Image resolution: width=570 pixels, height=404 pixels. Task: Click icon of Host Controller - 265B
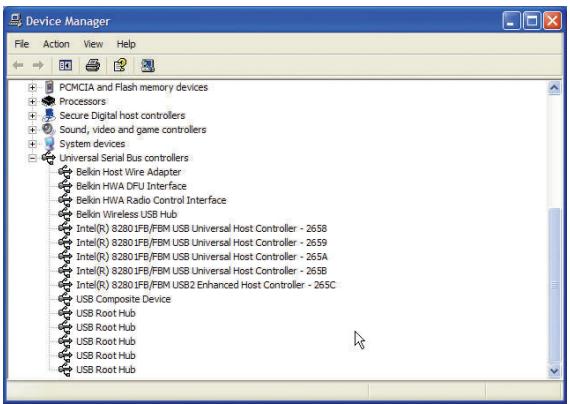coord(65,271)
